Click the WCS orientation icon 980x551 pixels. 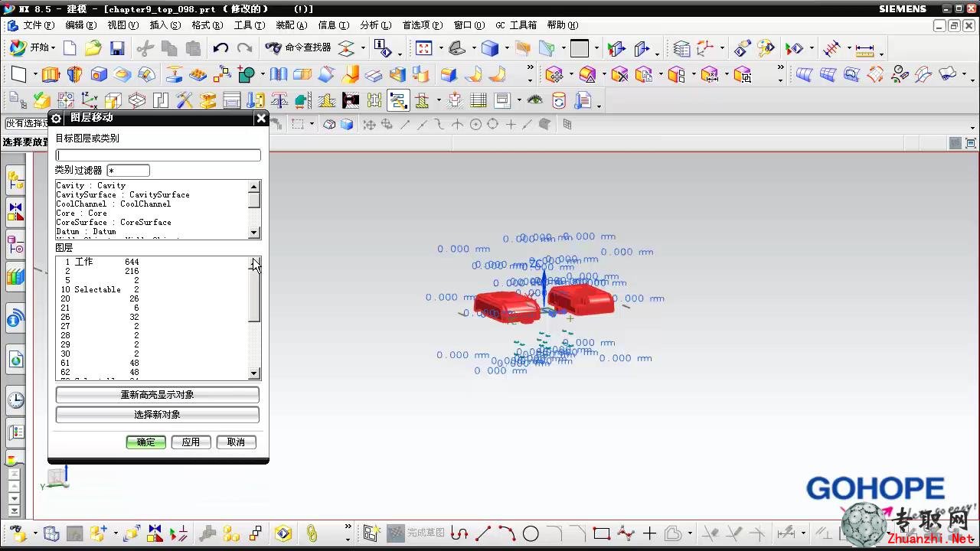pyautogui.click(x=705, y=48)
